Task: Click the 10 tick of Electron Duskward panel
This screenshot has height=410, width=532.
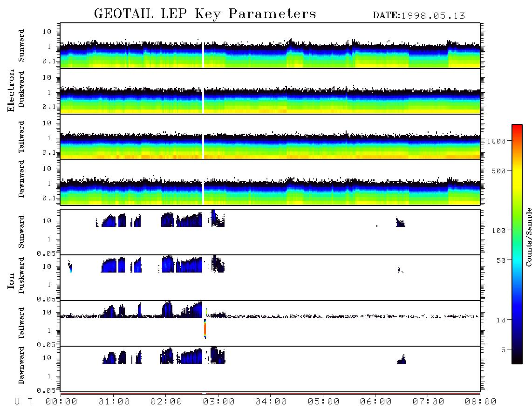Action: 47,77
